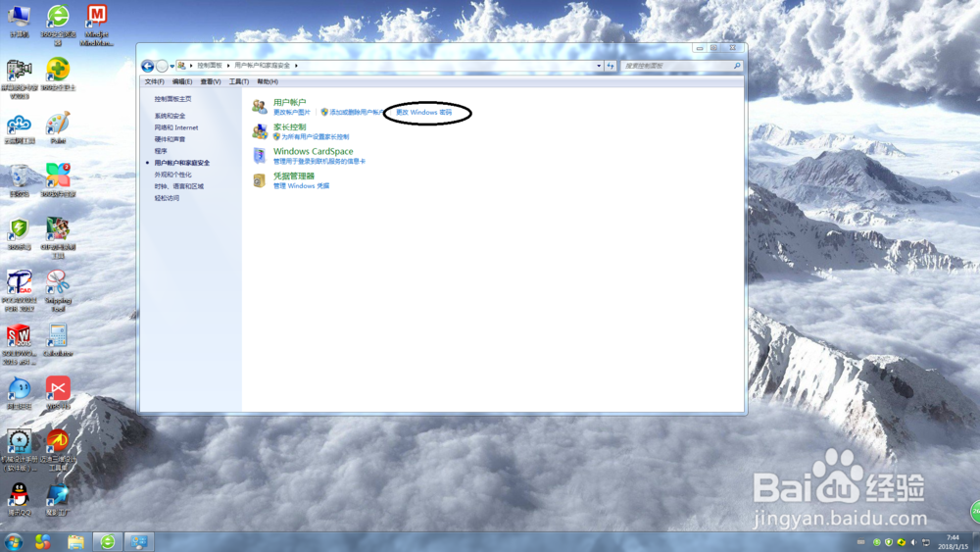This screenshot has width=980, height=552.
Task: Launch the video camera recorder shortcut
Action: pyautogui.click(x=20, y=78)
